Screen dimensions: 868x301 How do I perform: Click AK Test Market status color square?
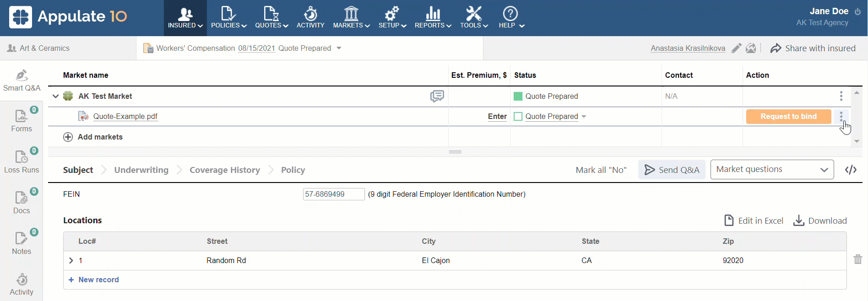[518, 96]
